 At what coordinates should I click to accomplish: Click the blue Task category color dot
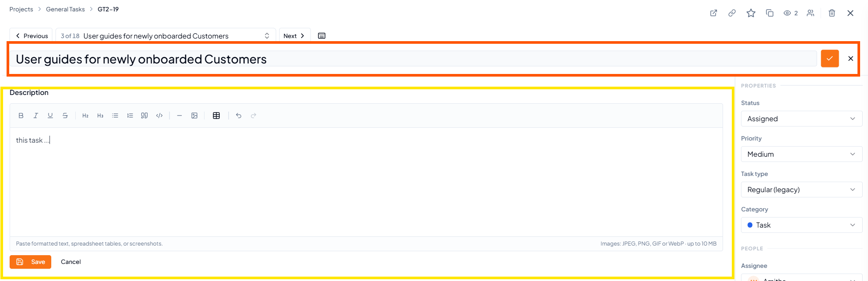[x=750, y=225]
